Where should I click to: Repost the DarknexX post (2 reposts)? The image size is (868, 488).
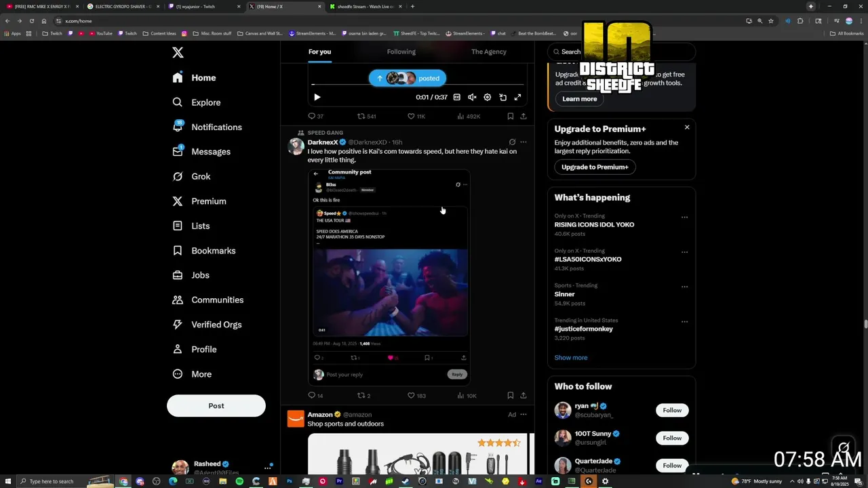click(364, 396)
